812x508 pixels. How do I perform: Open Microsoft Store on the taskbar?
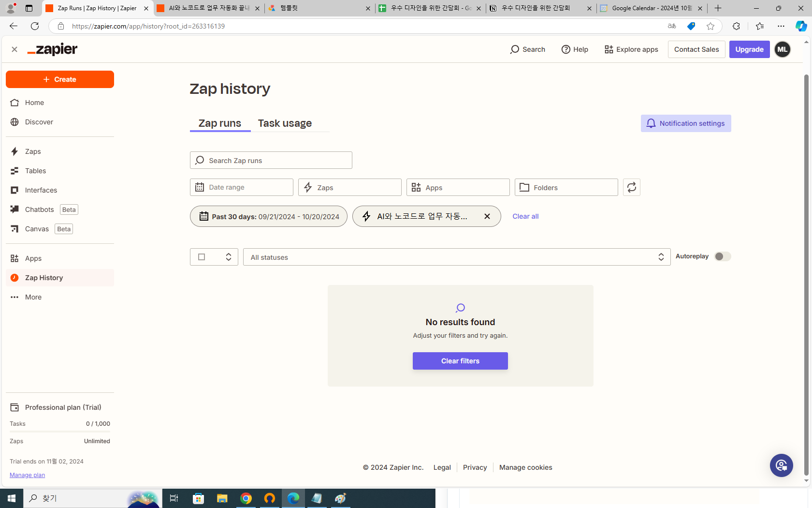pos(198,498)
